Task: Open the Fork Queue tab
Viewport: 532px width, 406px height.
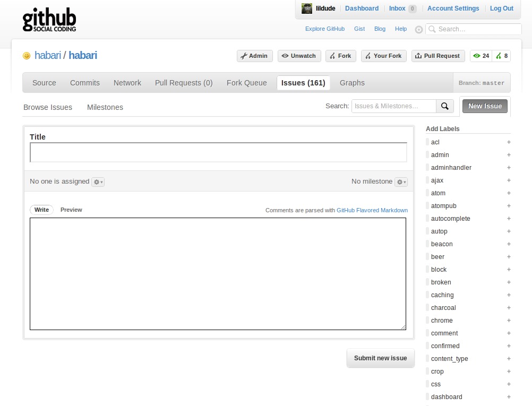Action: pyautogui.click(x=246, y=83)
